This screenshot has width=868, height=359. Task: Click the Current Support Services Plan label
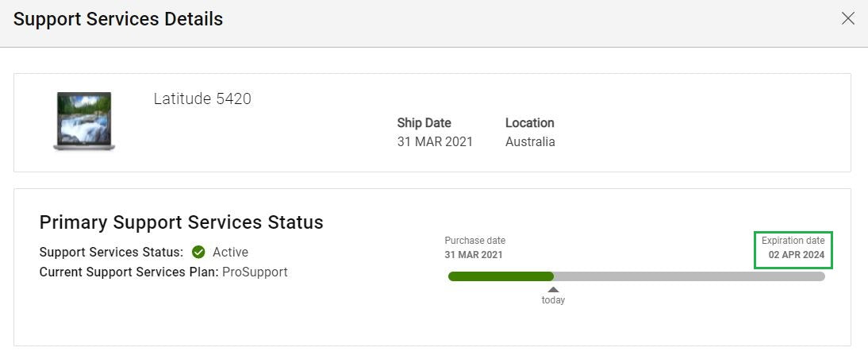pos(129,272)
